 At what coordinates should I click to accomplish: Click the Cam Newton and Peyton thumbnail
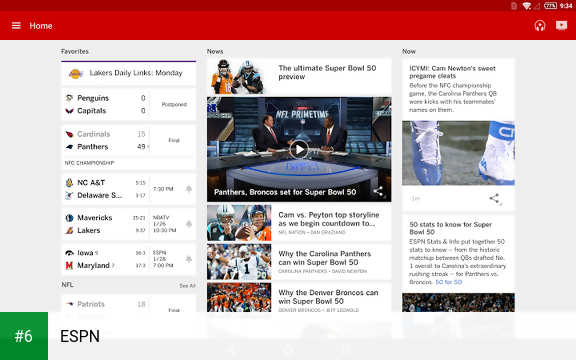click(239, 223)
